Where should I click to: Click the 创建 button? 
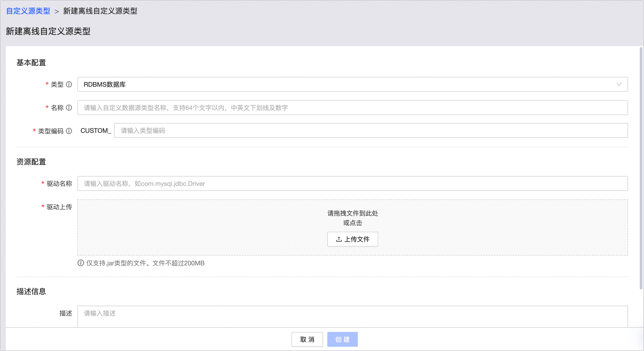(x=342, y=339)
